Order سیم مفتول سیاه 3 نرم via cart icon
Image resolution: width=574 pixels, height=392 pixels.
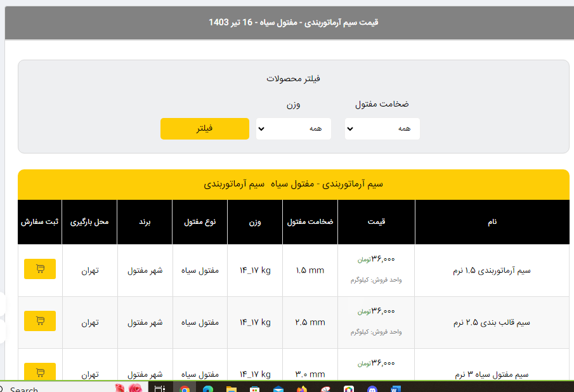click(40, 372)
